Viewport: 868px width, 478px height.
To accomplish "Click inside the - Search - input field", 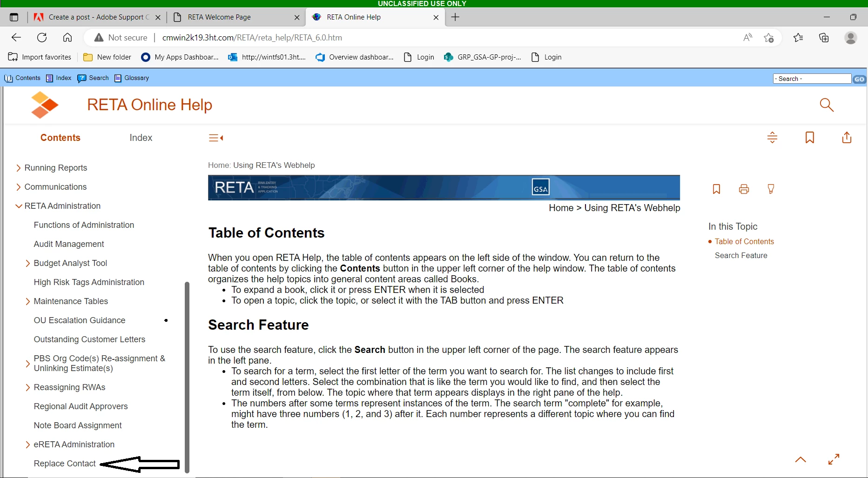I will 812,79.
